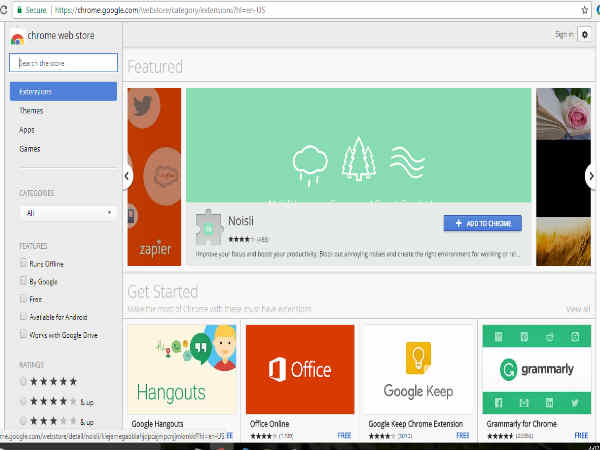Viewport: 600px width, 450px height.
Task: Select the four stars & up filter
Action: (23, 402)
